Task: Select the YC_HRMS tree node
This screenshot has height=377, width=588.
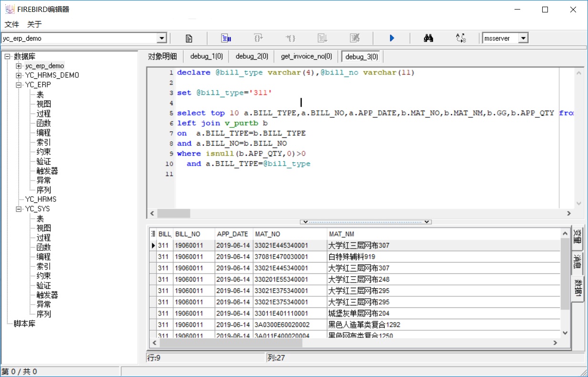Action: coord(41,199)
